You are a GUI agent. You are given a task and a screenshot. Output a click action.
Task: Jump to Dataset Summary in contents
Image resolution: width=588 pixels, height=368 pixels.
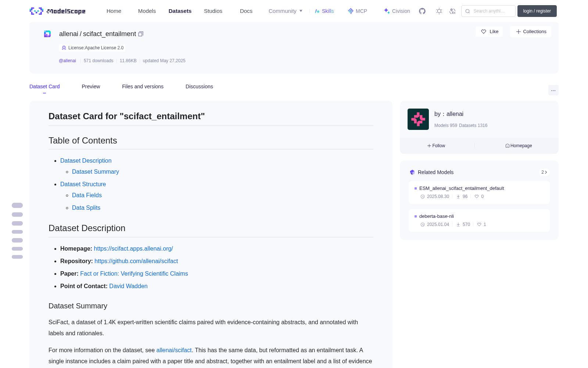(96, 171)
